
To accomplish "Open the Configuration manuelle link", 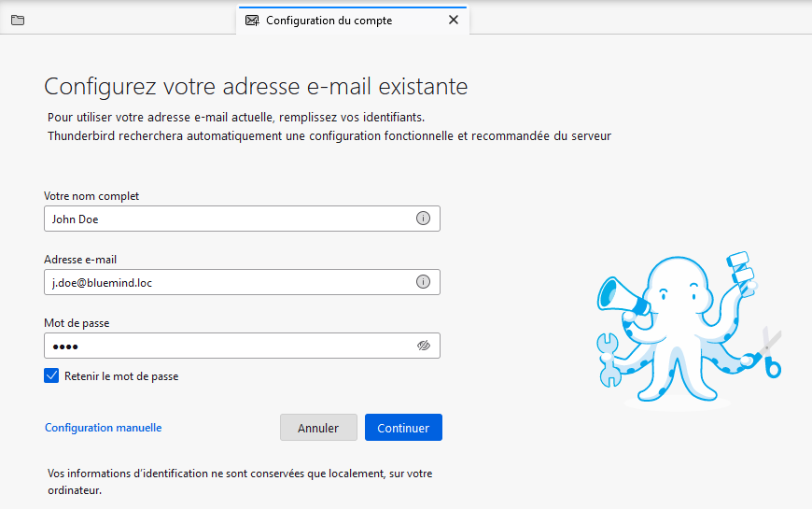I will pyautogui.click(x=104, y=428).
